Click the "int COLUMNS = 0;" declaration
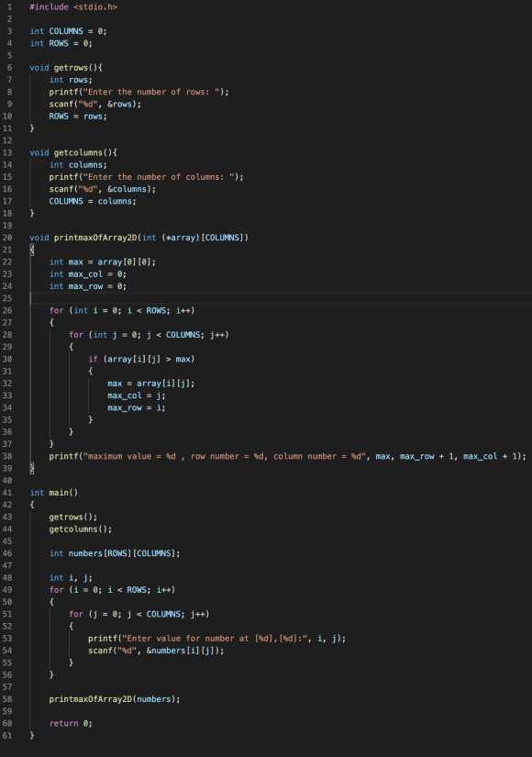This screenshot has height=757, width=532. 68,31
